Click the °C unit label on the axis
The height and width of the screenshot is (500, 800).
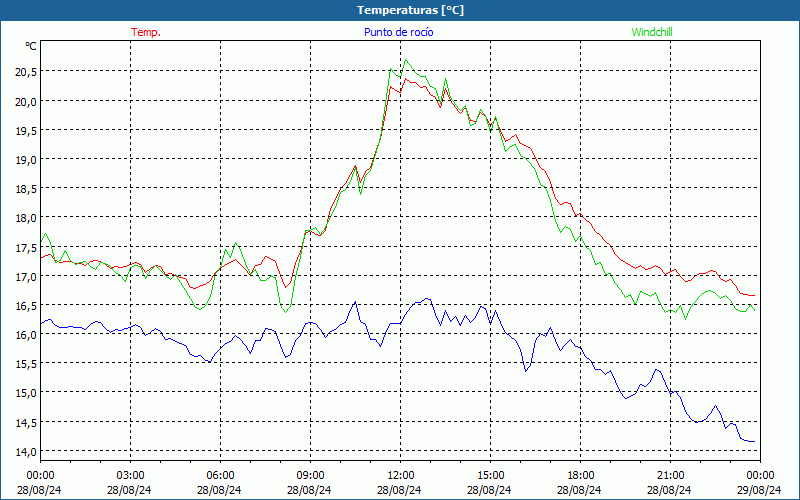coord(31,46)
